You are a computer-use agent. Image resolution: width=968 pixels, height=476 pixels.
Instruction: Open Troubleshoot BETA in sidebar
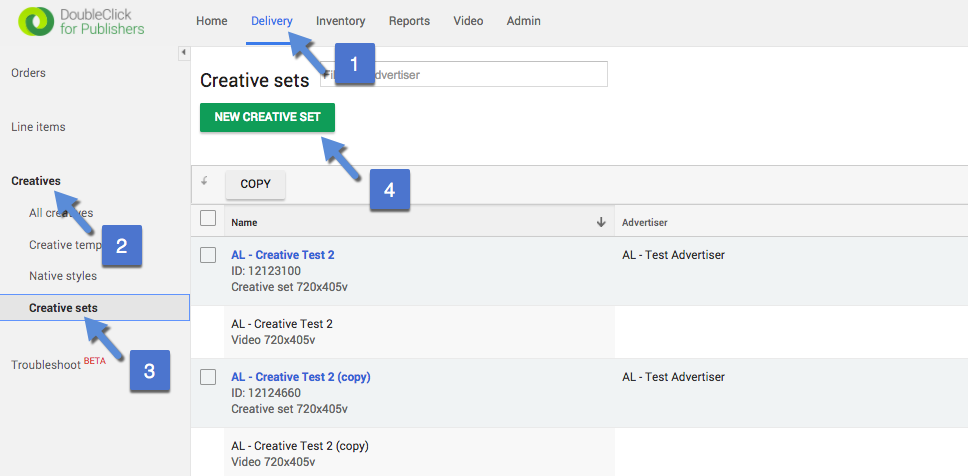point(46,365)
